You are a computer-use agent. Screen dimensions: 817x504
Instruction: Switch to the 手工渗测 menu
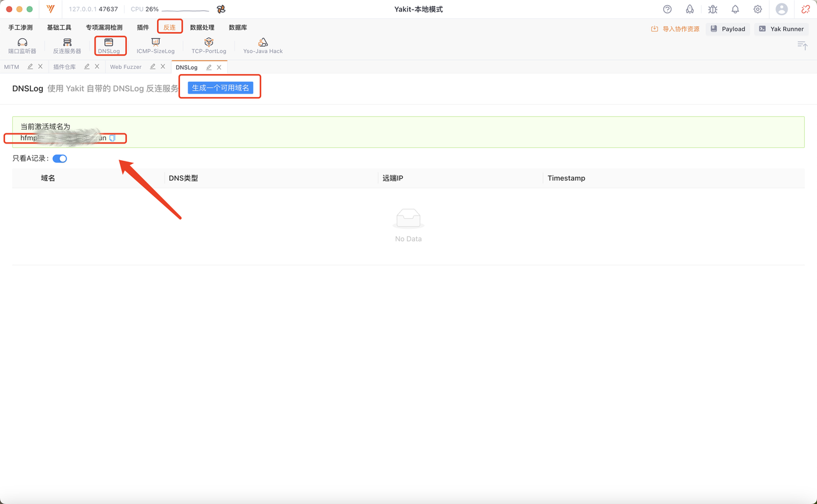(x=20, y=27)
